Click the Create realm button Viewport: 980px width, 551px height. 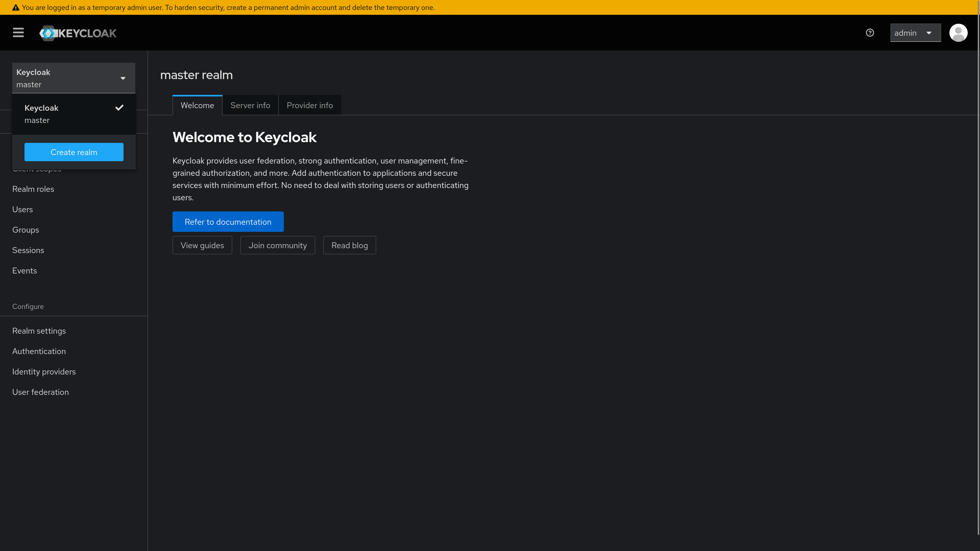74,152
